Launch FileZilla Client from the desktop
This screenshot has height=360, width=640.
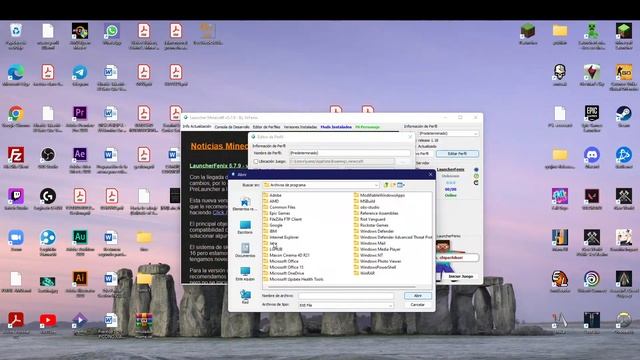point(16,158)
